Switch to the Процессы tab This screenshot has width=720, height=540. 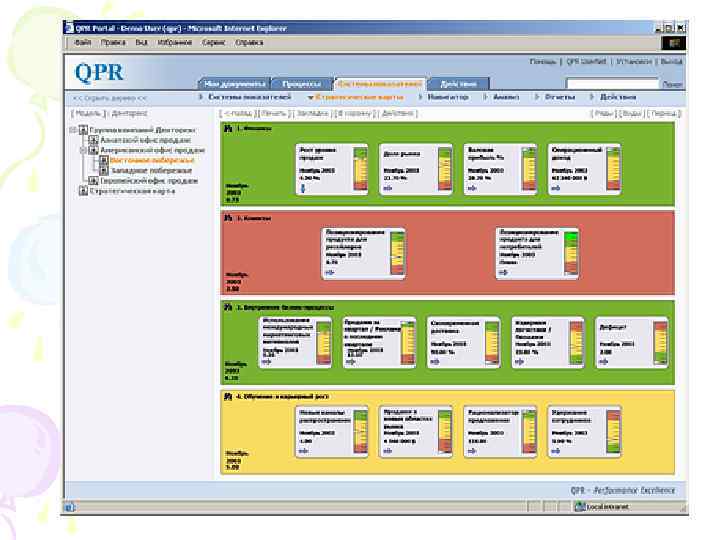[301, 84]
